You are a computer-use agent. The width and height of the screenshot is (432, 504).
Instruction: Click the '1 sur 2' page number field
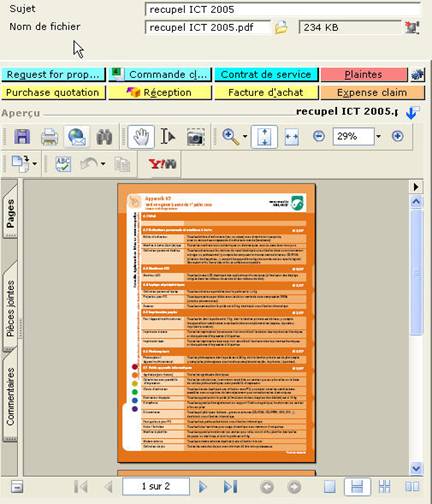point(156,487)
